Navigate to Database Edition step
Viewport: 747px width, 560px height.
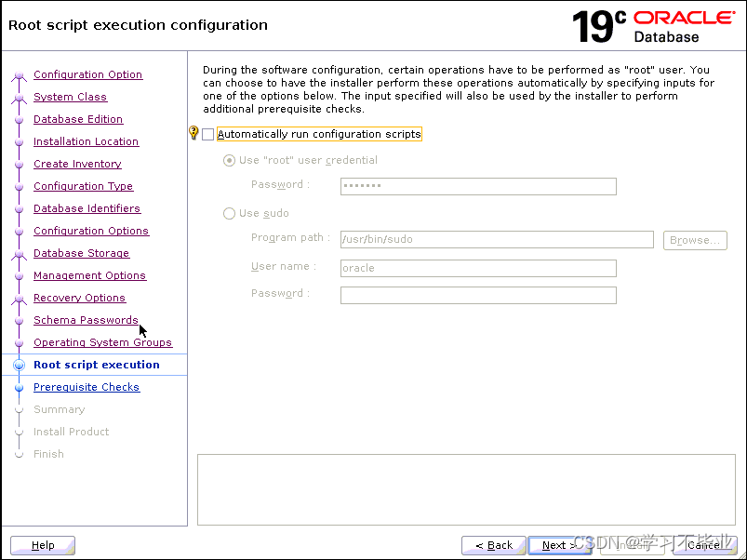tap(78, 119)
